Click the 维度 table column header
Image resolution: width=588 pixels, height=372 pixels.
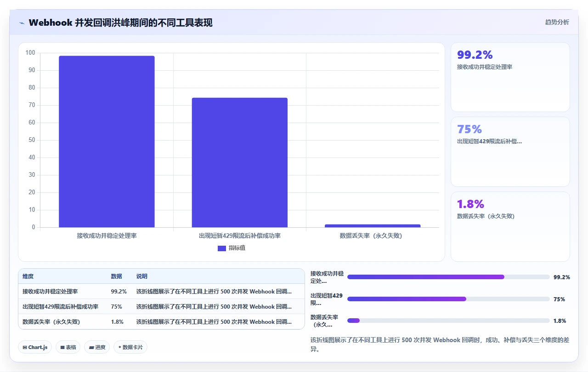point(28,276)
